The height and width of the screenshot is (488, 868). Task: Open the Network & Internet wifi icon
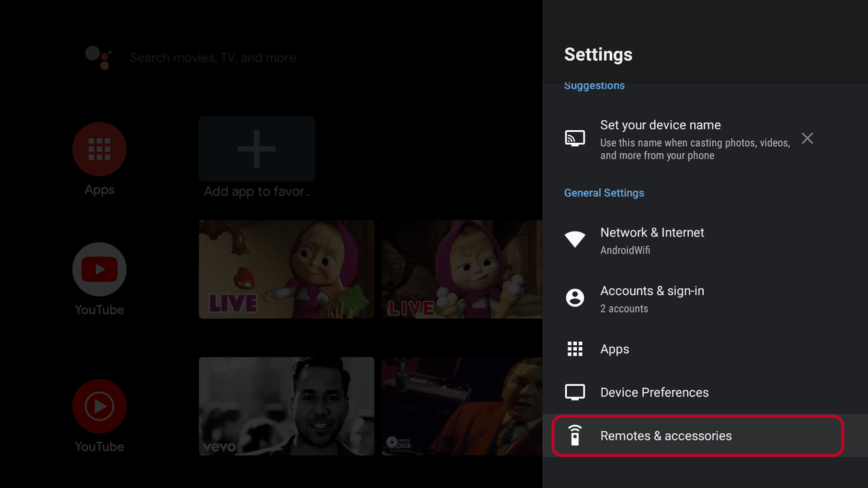pyautogui.click(x=575, y=238)
